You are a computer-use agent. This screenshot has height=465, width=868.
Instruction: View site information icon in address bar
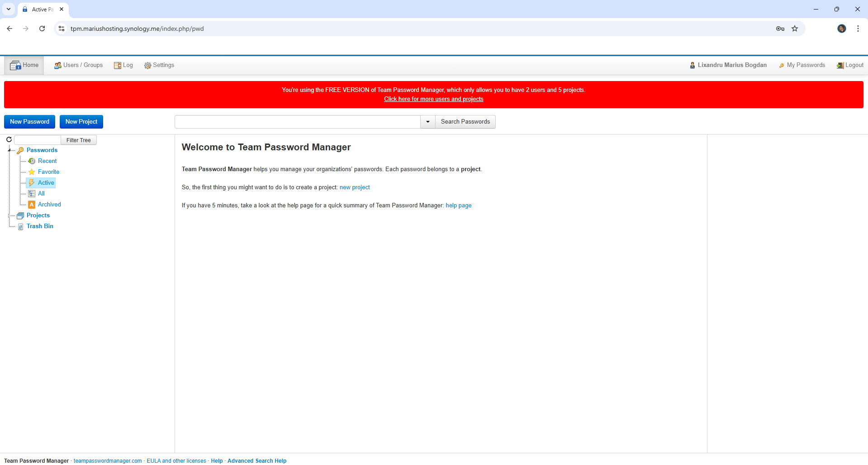[x=62, y=29]
